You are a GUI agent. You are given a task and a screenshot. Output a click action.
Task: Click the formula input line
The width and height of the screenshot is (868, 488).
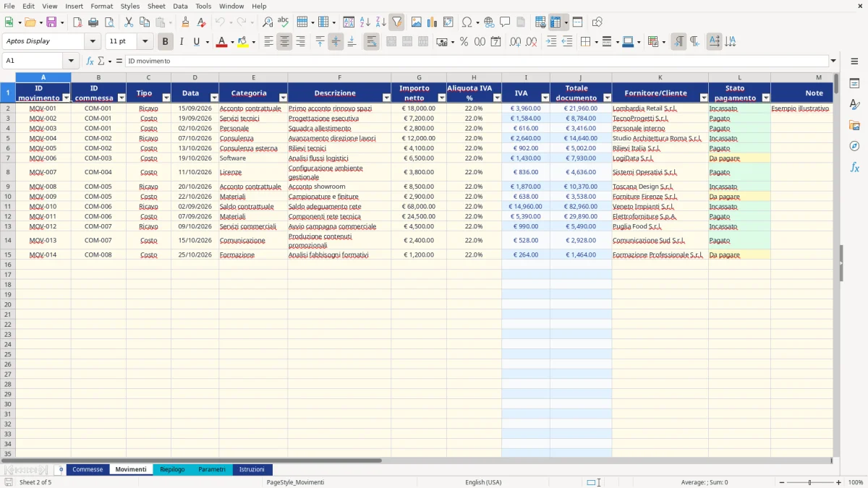pyautogui.click(x=477, y=61)
